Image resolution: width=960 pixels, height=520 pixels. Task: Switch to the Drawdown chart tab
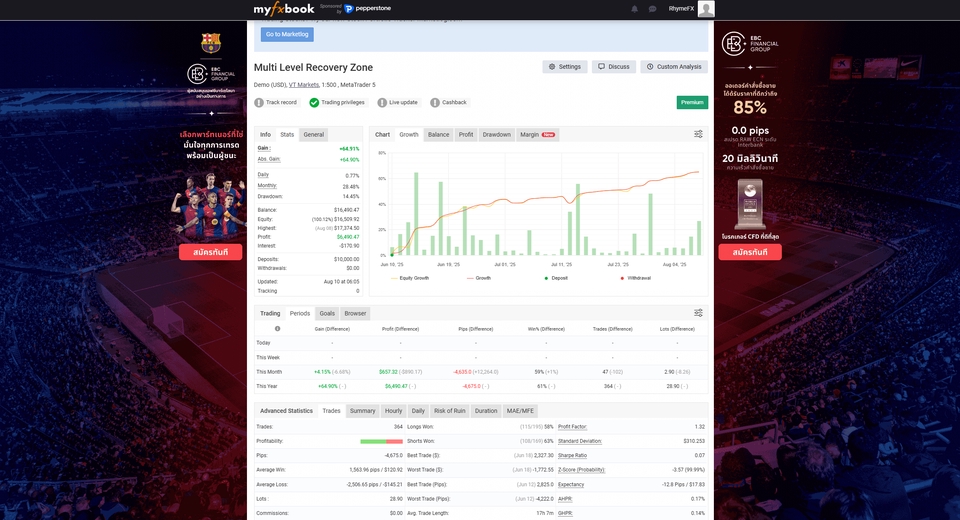tap(496, 134)
